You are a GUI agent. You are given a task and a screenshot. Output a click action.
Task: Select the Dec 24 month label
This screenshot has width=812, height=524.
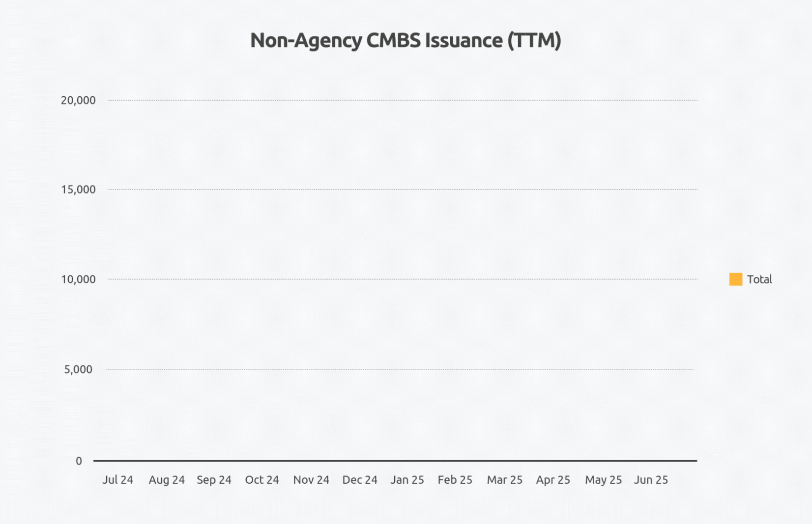[x=360, y=480]
